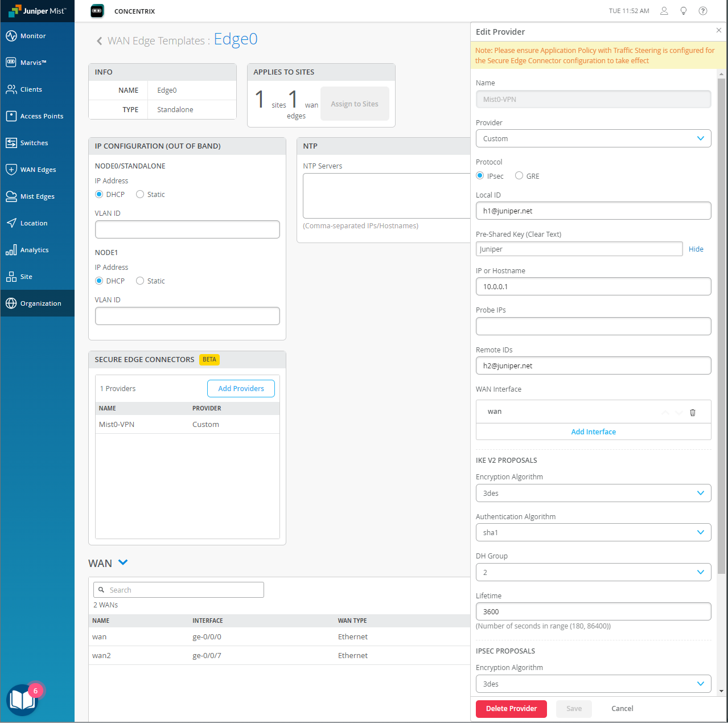Viewport: 728px width, 723px height.
Task: Click Add Interface in the Edit Provider panel
Action: pyautogui.click(x=593, y=432)
